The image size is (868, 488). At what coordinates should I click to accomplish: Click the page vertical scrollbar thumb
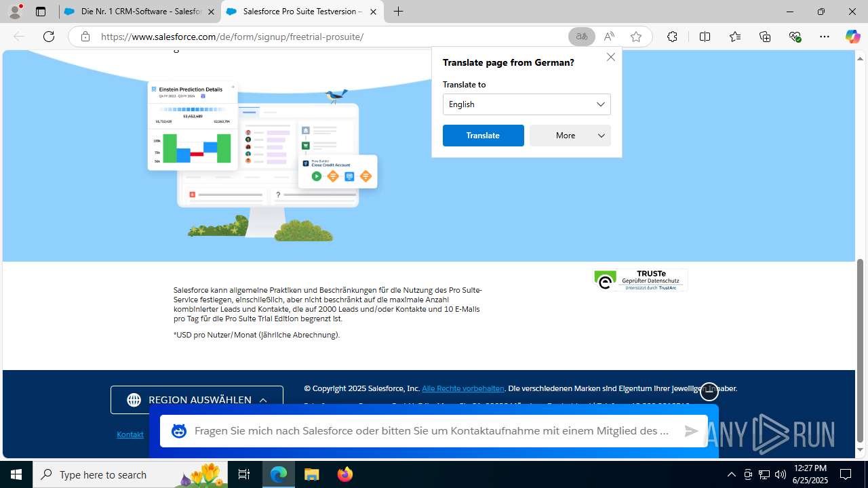861,349
